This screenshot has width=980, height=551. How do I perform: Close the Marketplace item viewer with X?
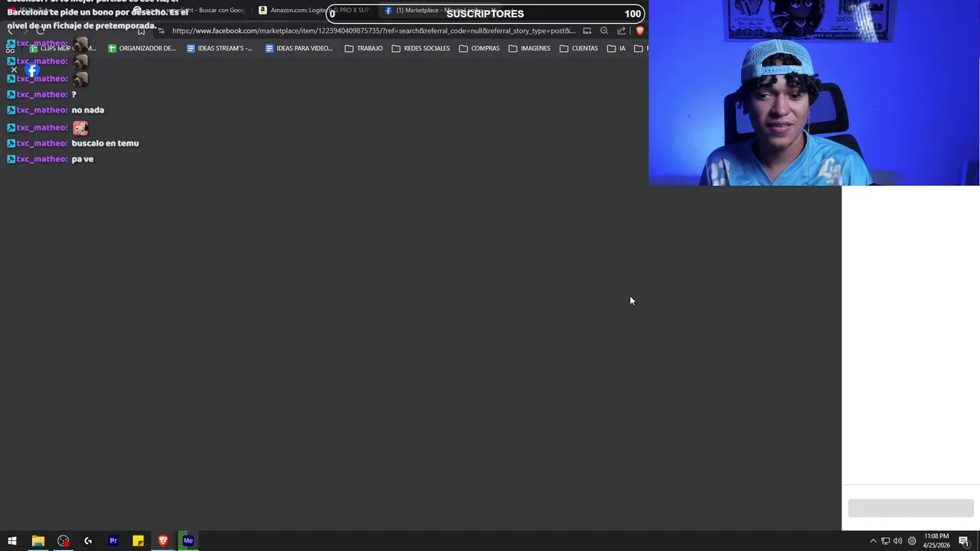[13, 70]
